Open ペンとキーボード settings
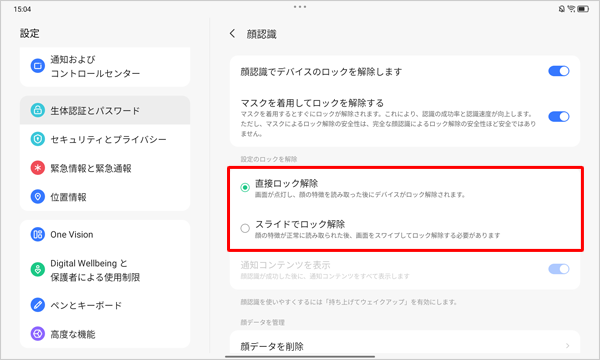The height and width of the screenshot is (360, 600). 105,305
